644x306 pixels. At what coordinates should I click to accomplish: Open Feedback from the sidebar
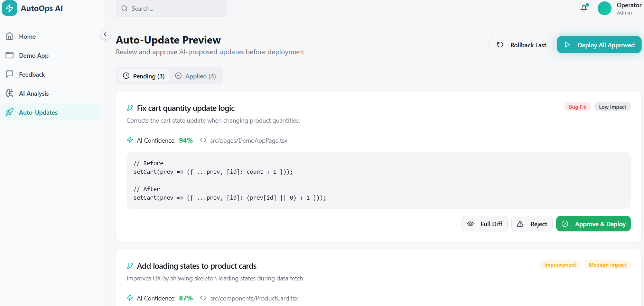(x=32, y=74)
